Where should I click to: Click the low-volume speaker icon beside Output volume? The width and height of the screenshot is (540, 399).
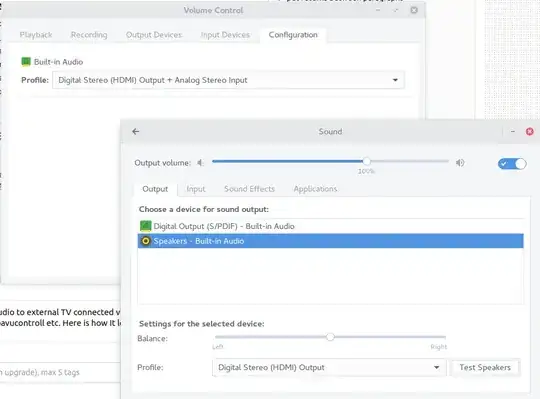coord(200,163)
